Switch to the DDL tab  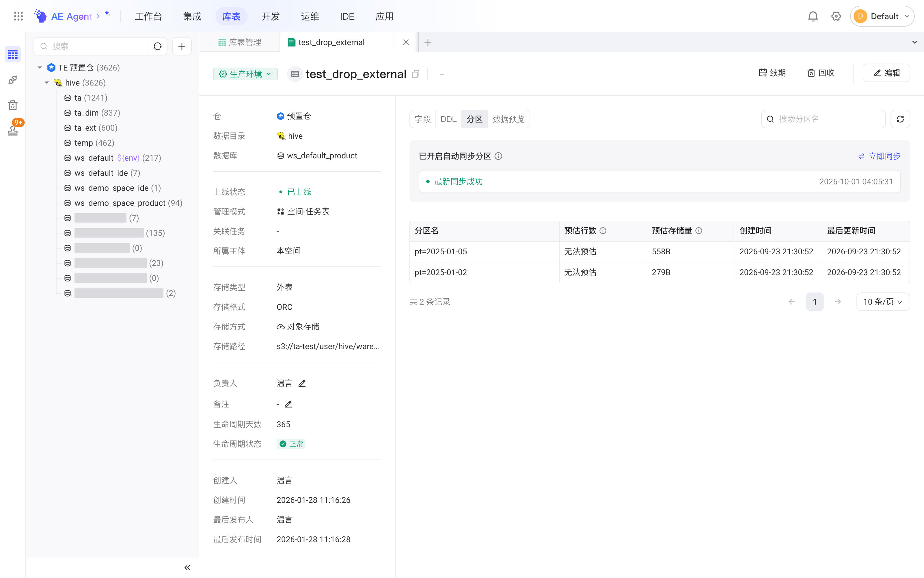448,119
